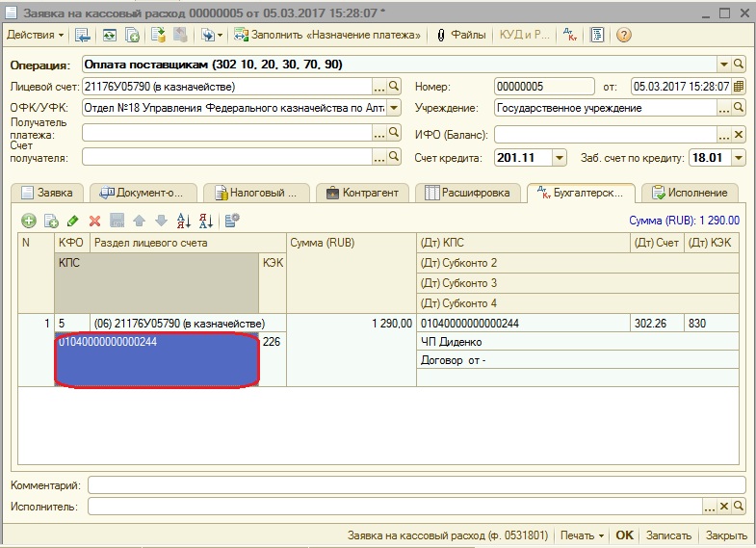This screenshot has width=756, height=548.
Task: Click the calendar icon next to date
Action: point(739,86)
